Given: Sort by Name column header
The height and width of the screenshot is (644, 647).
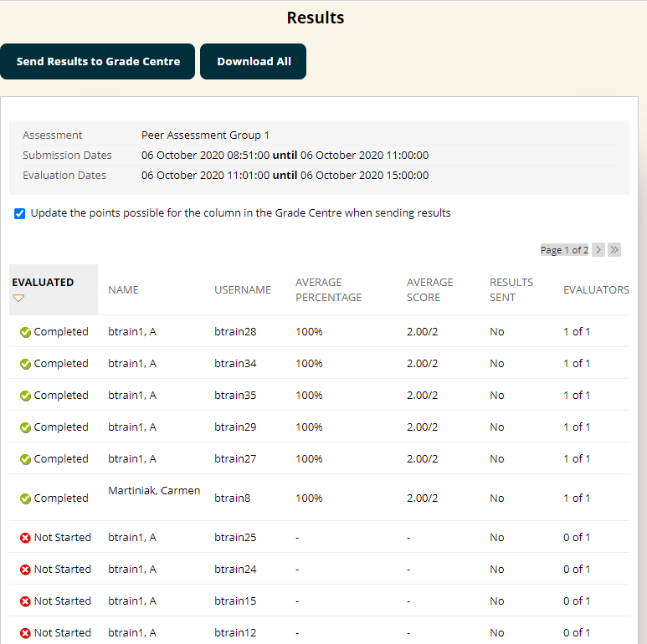Looking at the screenshot, I should [123, 290].
